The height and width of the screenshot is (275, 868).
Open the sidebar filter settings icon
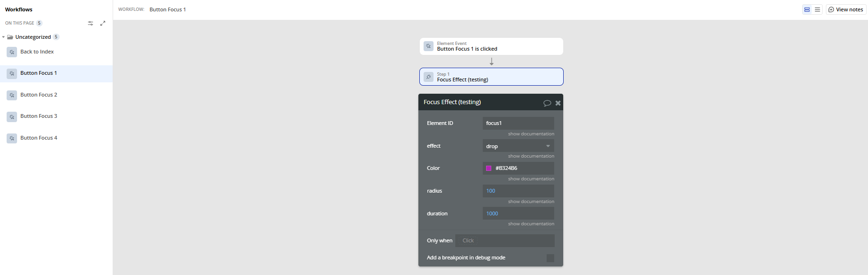(x=90, y=23)
